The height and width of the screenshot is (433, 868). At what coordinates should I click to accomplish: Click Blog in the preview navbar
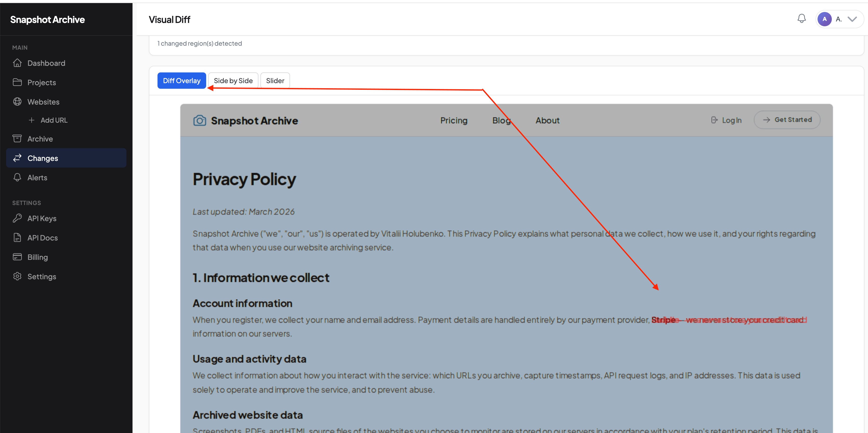click(x=501, y=120)
